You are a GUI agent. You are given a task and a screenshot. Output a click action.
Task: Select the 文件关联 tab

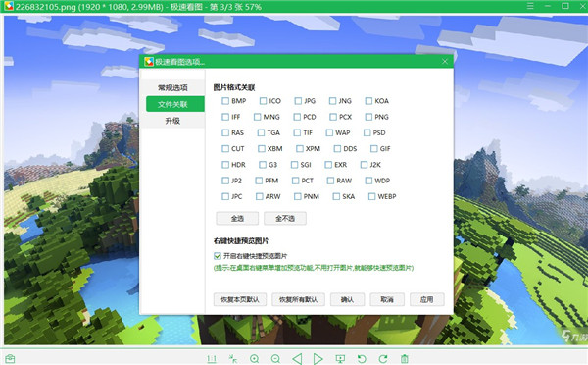pyautogui.click(x=175, y=104)
